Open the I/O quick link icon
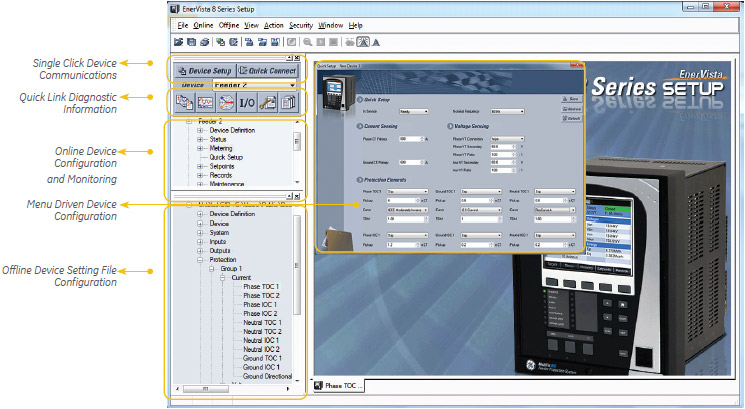Image resolution: width=745 pixels, height=409 pixels. (247, 102)
